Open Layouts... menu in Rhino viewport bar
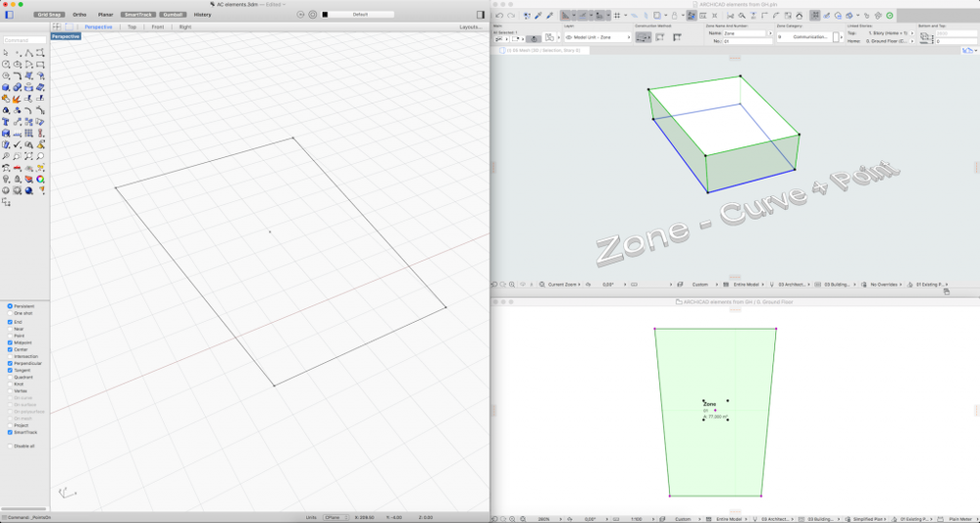This screenshot has width=980, height=523. pos(471,26)
